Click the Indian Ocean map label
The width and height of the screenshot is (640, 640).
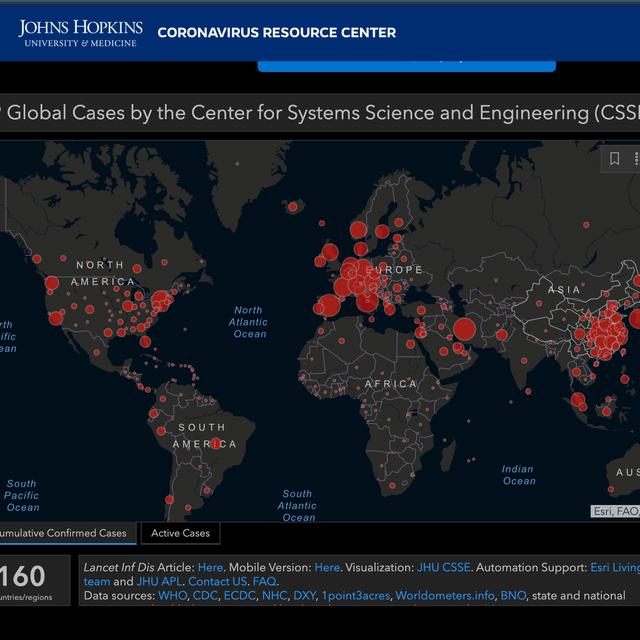[518, 475]
